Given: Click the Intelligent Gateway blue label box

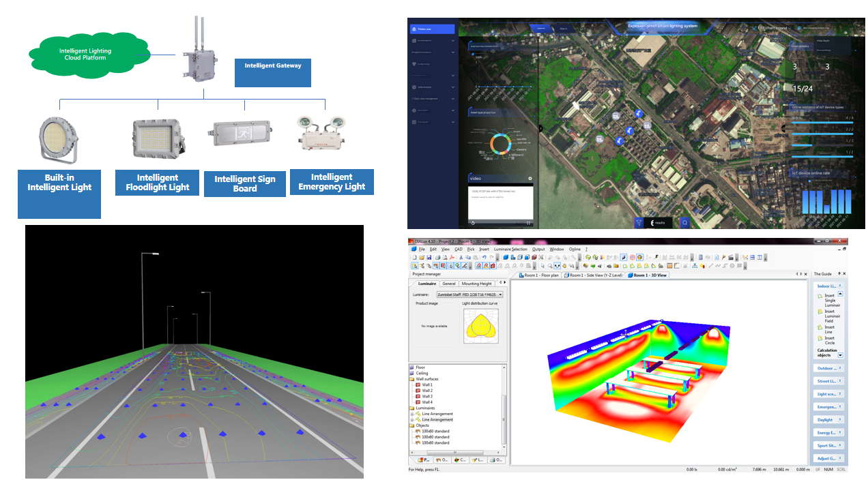Looking at the screenshot, I should [x=272, y=73].
